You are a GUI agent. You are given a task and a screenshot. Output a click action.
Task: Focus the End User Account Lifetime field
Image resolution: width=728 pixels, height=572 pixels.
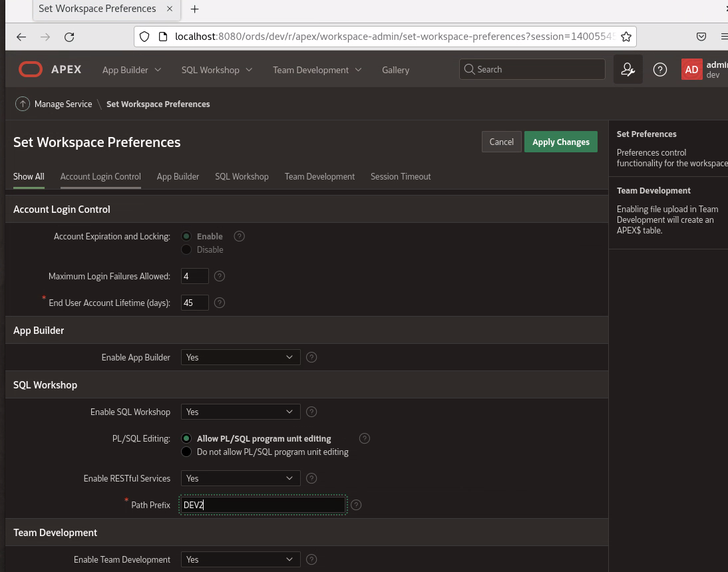(194, 303)
